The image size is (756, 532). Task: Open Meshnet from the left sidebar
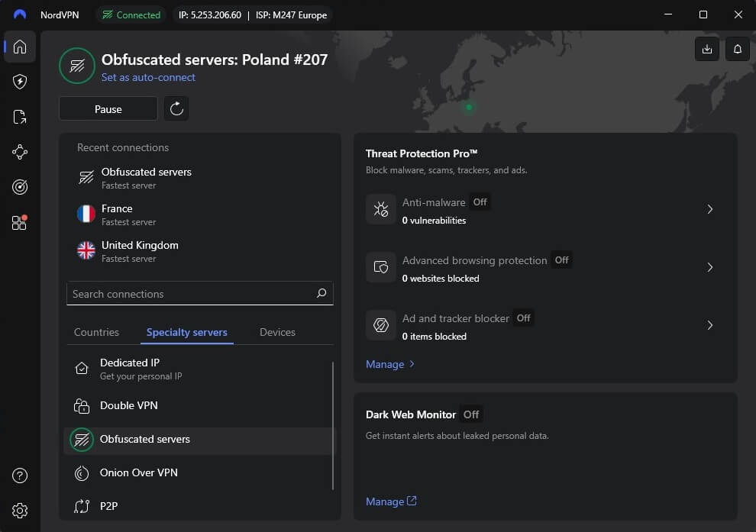(20, 152)
